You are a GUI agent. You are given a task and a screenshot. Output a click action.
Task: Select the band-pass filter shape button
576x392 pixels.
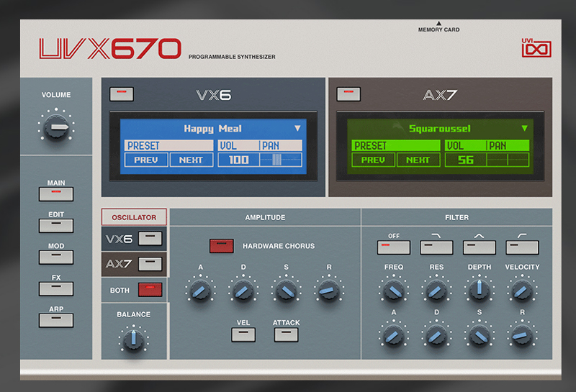coord(480,247)
